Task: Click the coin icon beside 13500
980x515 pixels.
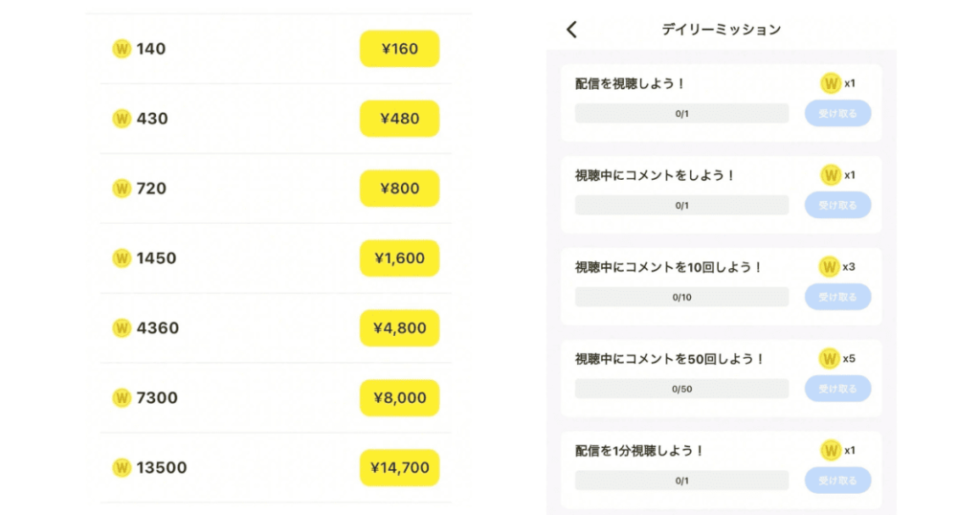Action: tap(122, 468)
